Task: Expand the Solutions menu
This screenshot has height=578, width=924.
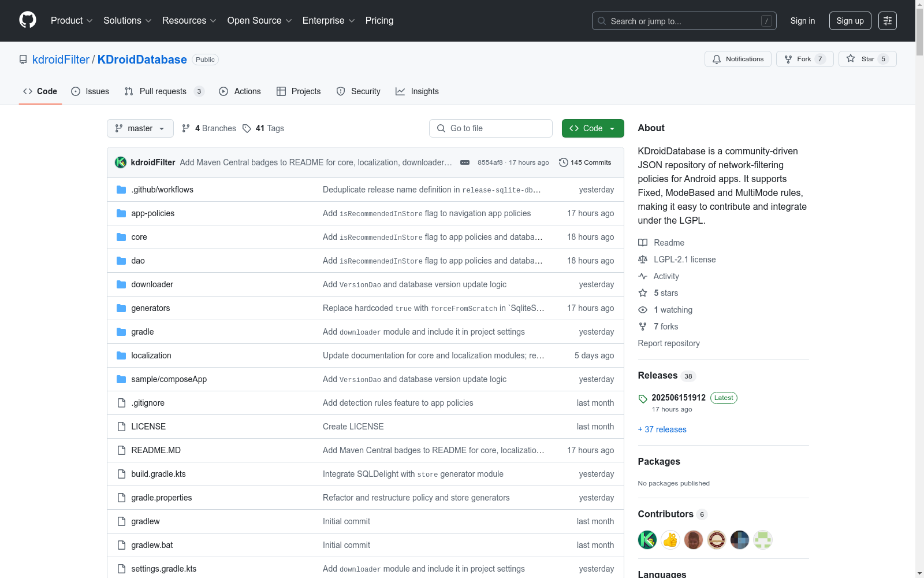Action: tap(128, 20)
